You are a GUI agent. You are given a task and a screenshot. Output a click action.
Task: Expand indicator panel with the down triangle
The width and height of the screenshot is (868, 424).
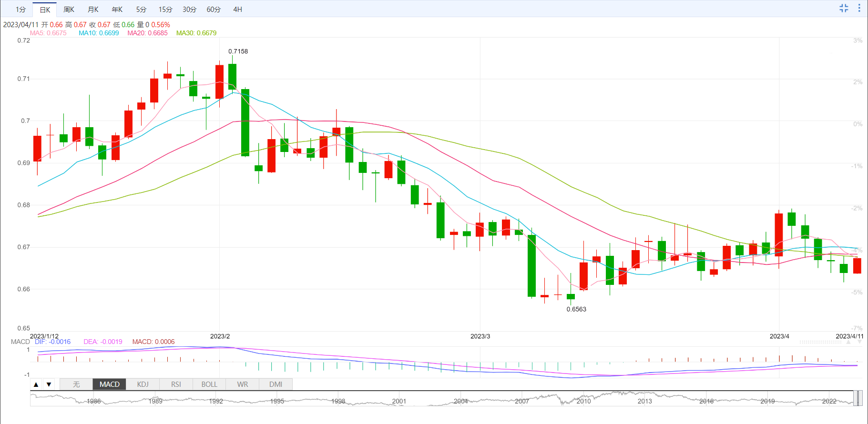tap(49, 384)
